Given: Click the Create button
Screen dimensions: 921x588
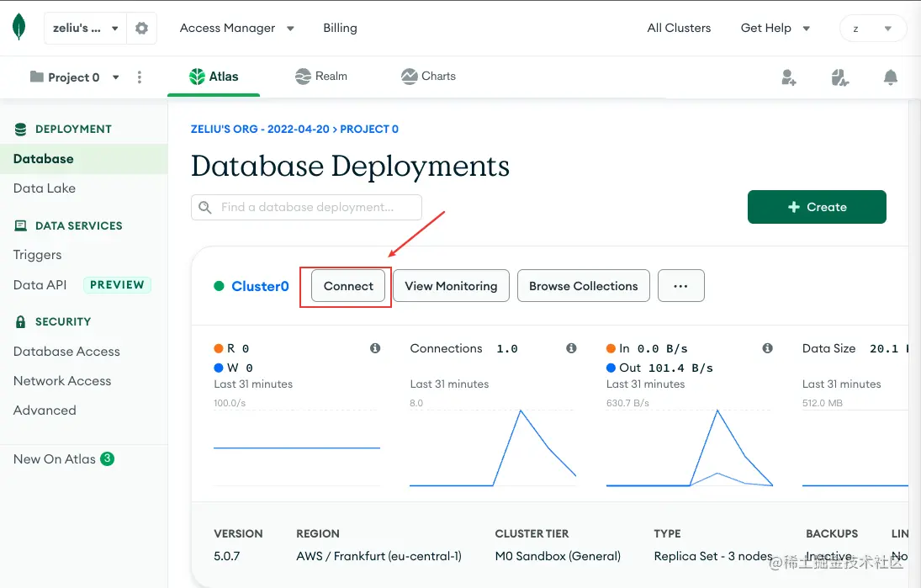Looking at the screenshot, I should click(817, 207).
